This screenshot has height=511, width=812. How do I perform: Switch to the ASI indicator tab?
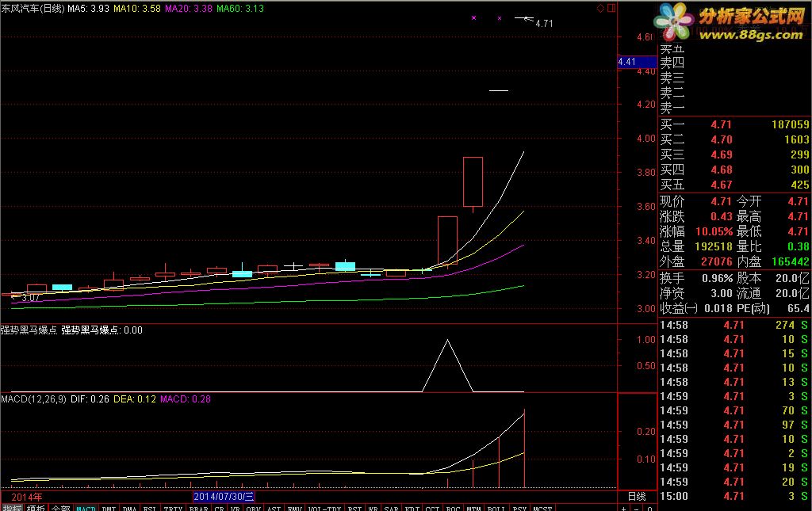(x=274, y=509)
